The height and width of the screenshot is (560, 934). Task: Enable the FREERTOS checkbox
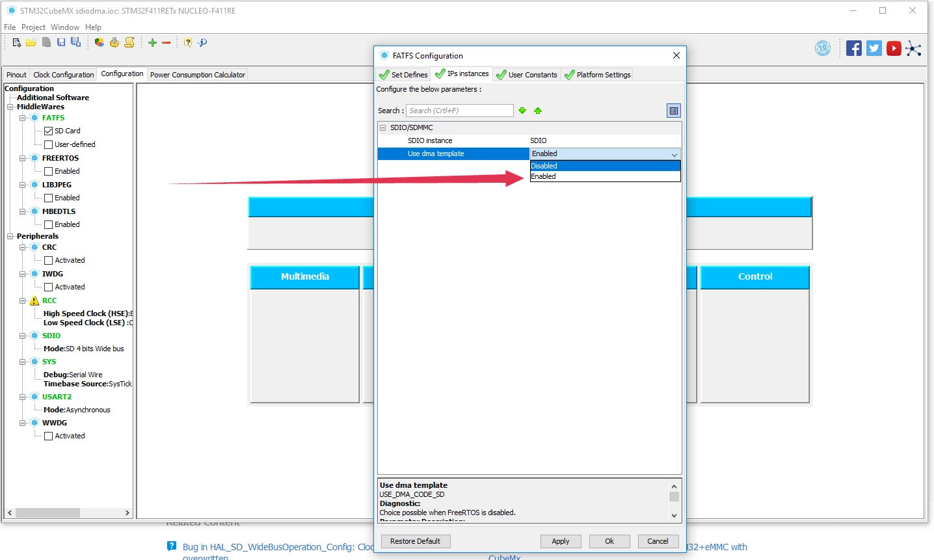click(48, 171)
